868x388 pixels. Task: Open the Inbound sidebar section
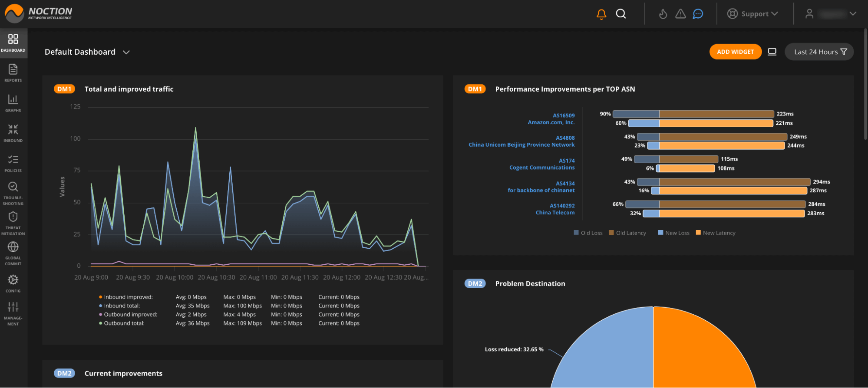click(13, 133)
